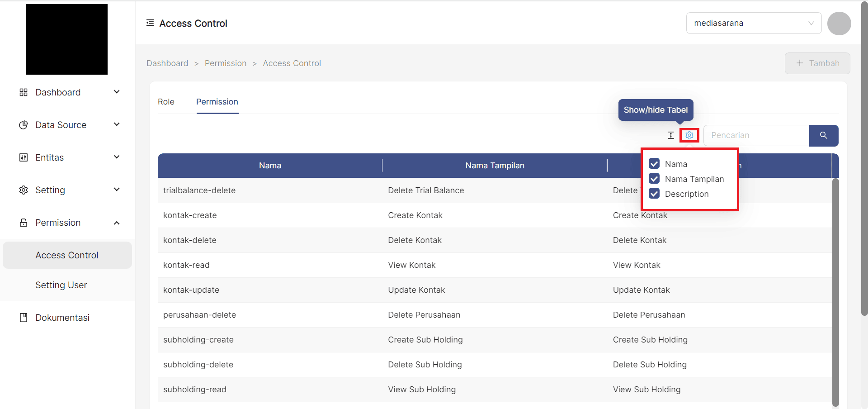Go to Dashboard breadcrumb link

click(x=167, y=63)
